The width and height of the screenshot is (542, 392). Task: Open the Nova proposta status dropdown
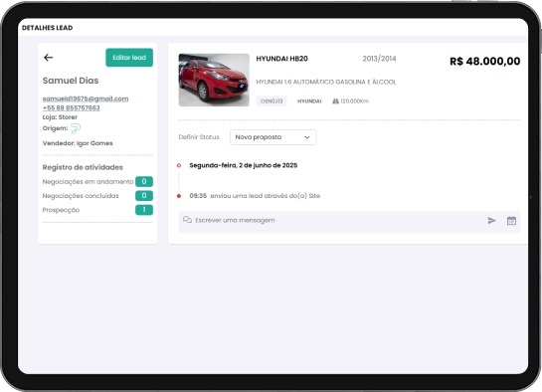coord(272,137)
